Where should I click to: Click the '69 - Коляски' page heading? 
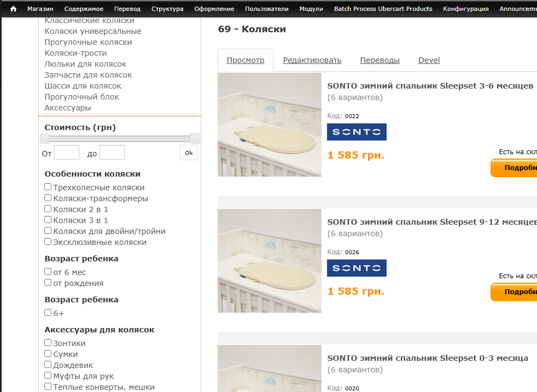pos(252,29)
